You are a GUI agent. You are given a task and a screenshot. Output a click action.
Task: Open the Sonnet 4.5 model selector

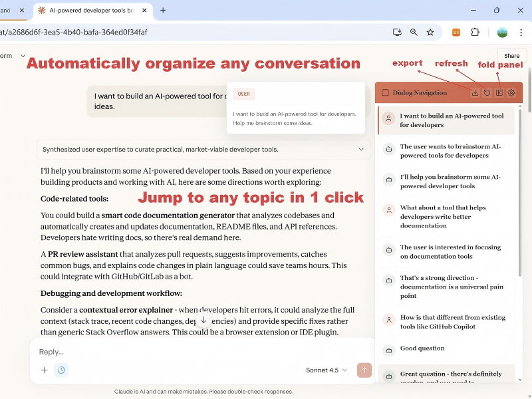coord(327,370)
